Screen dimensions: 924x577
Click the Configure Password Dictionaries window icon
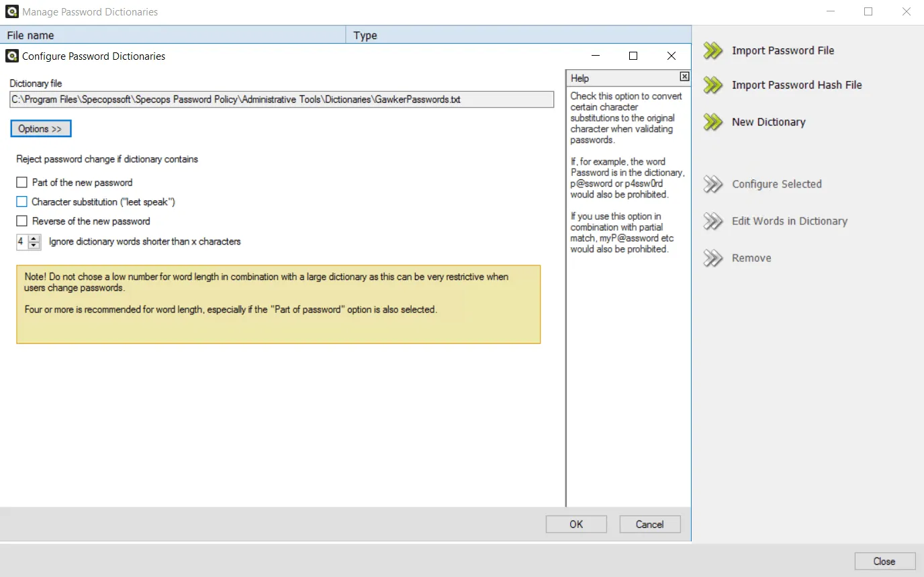pos(11,56)
